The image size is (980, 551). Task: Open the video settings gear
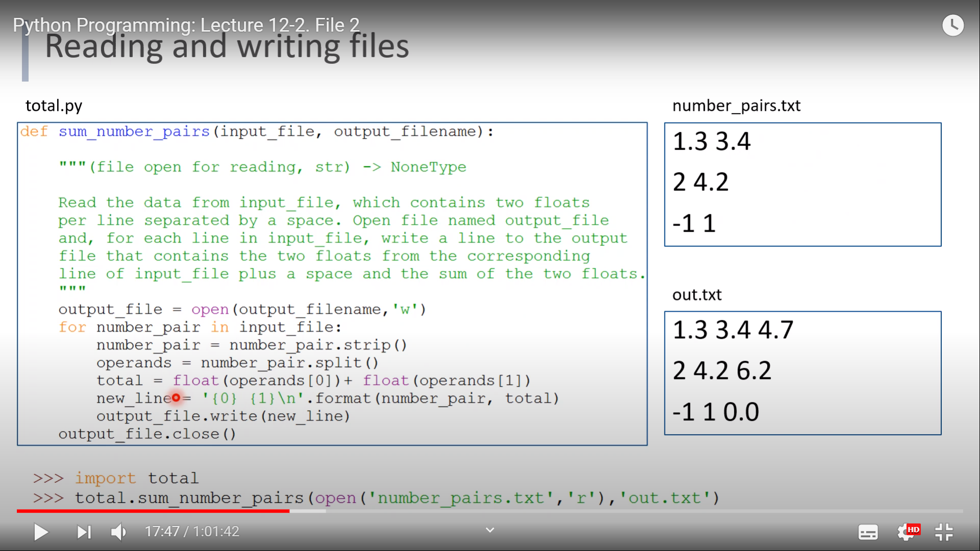click(908, 532)
